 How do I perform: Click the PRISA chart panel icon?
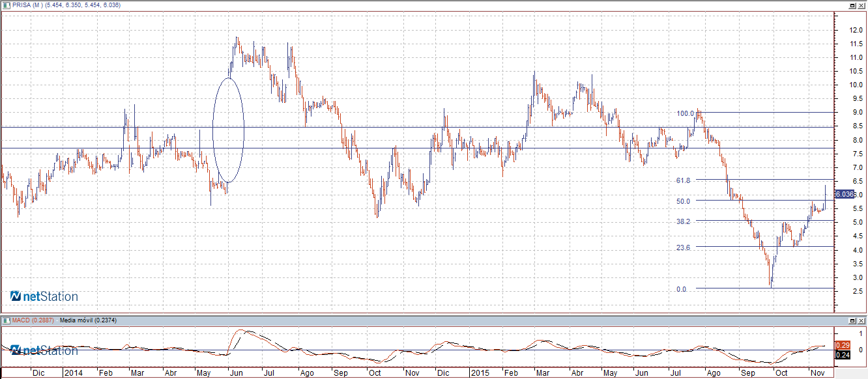[x=5, y=5]
